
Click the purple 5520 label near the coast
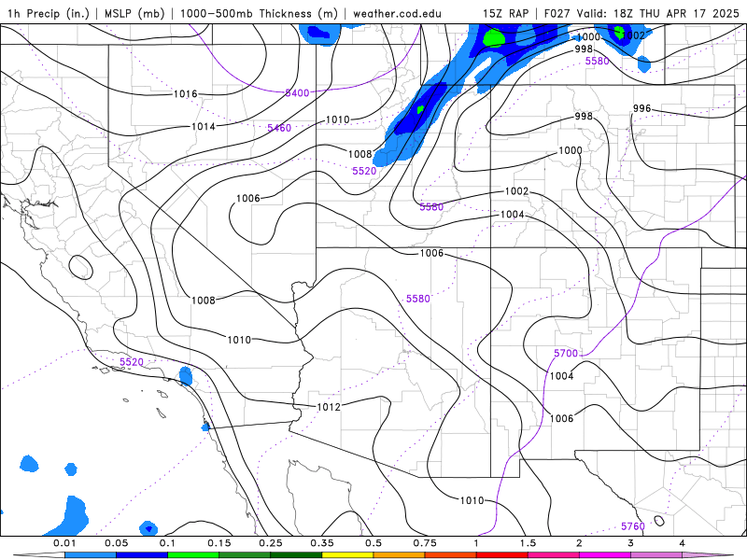(132, 362)
